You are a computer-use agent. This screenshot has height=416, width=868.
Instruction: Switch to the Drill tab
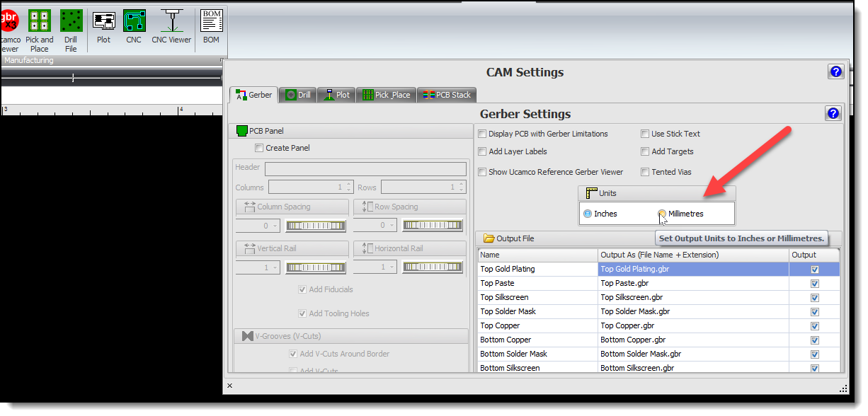(297, 95)
